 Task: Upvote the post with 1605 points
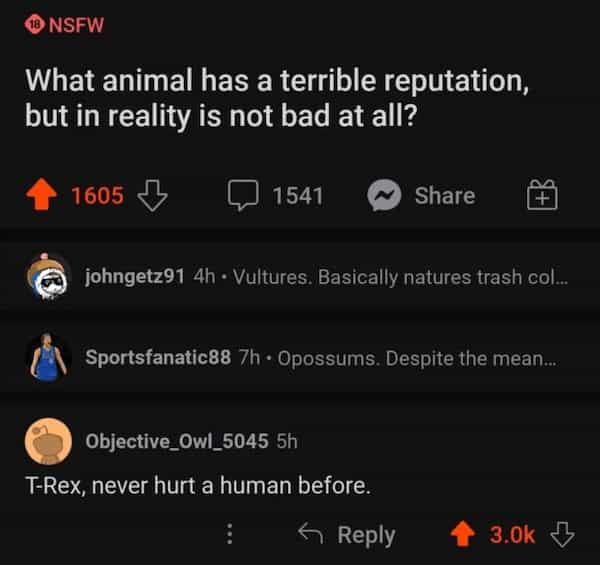(43, 196)
